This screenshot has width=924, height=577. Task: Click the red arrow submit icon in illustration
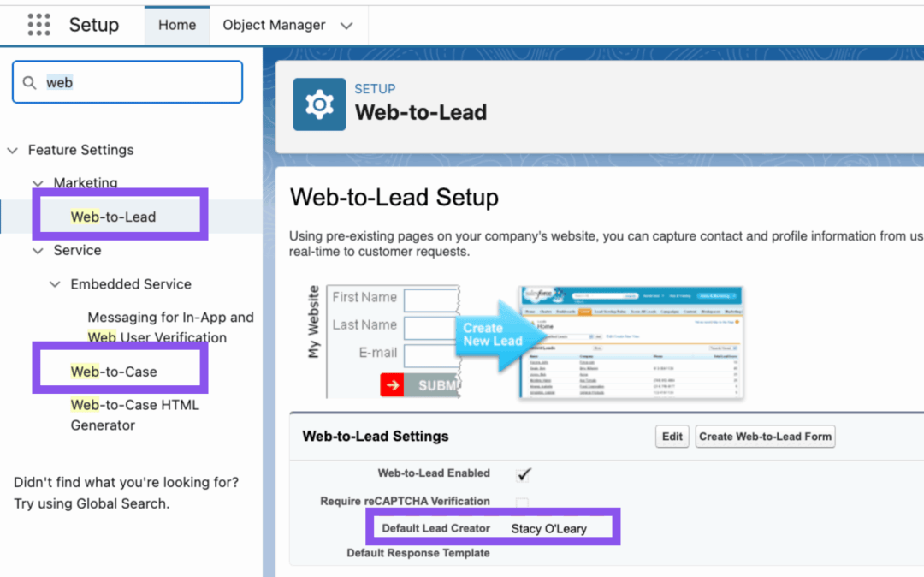pyautogui.click(x=392, y=385)
